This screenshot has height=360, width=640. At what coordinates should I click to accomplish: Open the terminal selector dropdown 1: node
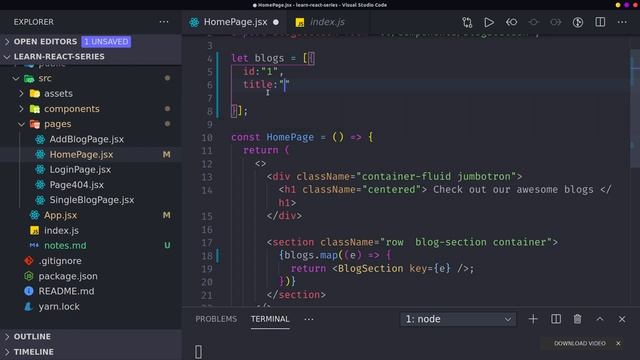[x=458, y=319]
